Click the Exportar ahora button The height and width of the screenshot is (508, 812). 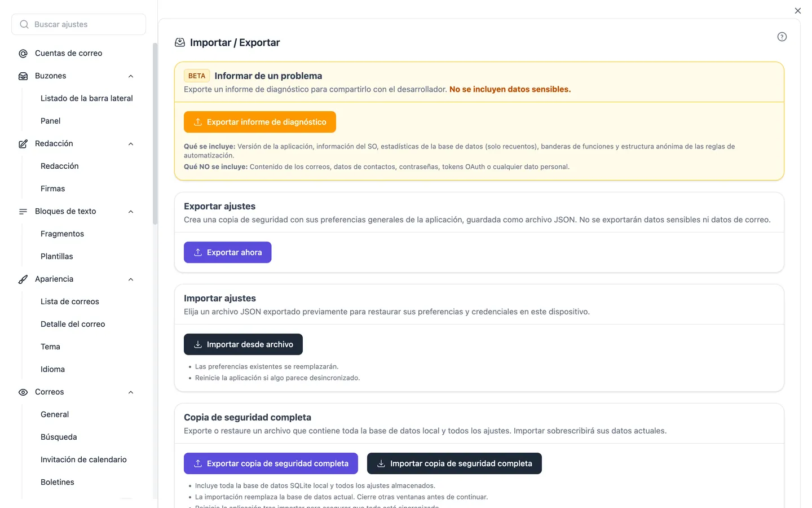[x=228, y=252]
